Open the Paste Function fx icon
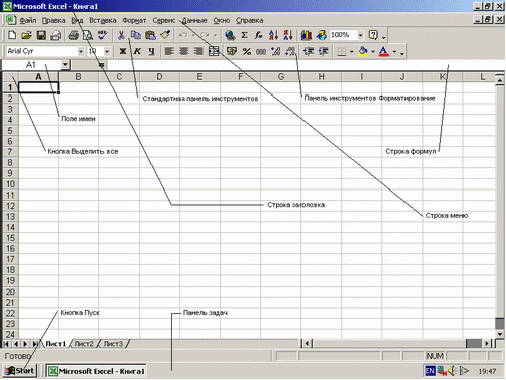The image size is (506, 380). point(259,35)
